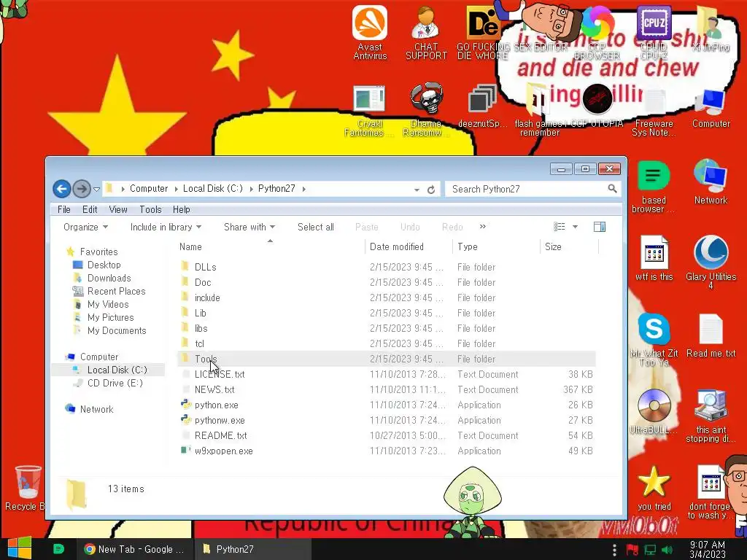Open based browser desktop icon
Viewport: 747px width, 560px height.
click(x=654, y=187)
